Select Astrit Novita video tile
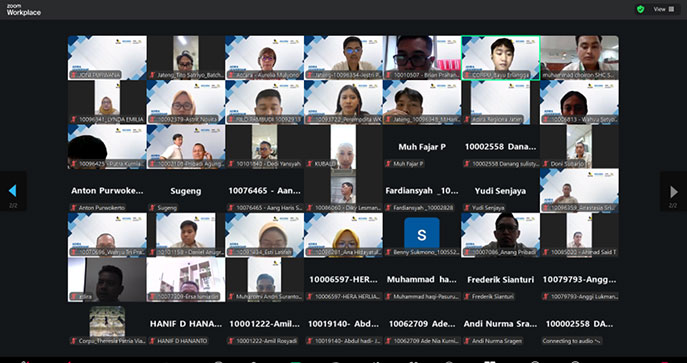Image resolution: width=687 pixels, height=363 pixels. (x=186, y=102)
